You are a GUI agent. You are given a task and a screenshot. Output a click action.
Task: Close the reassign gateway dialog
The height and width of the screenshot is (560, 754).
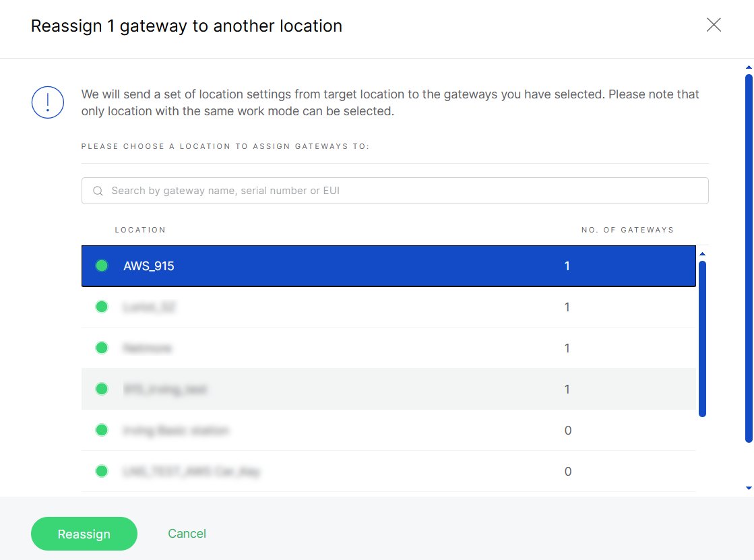[714, 25]
